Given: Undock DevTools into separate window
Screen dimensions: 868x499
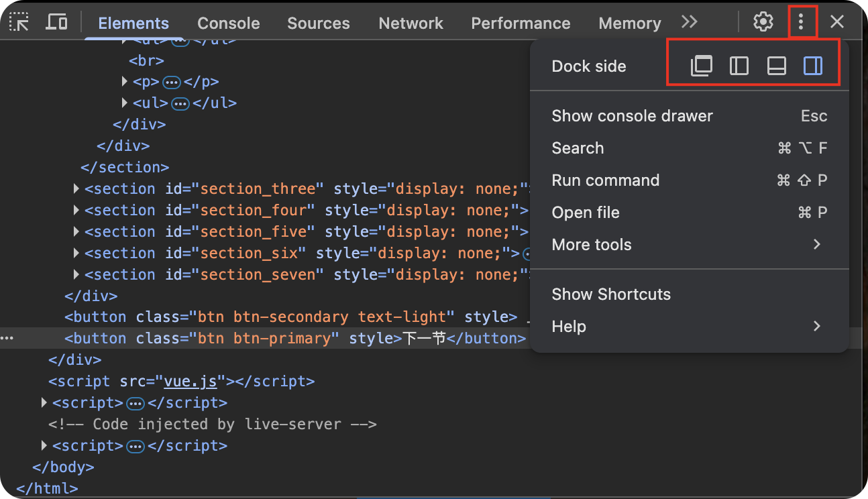Looking at the screenshot, I should (x=701, y=66).
